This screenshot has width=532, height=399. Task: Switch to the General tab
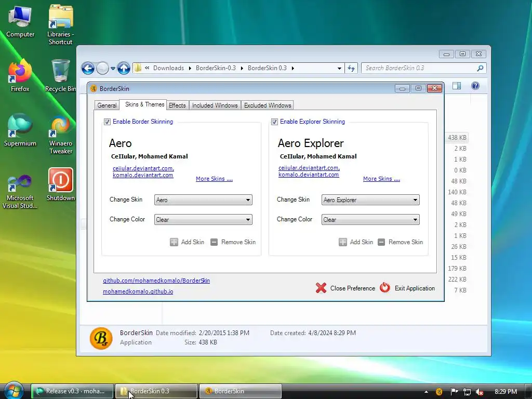[107, 105]
